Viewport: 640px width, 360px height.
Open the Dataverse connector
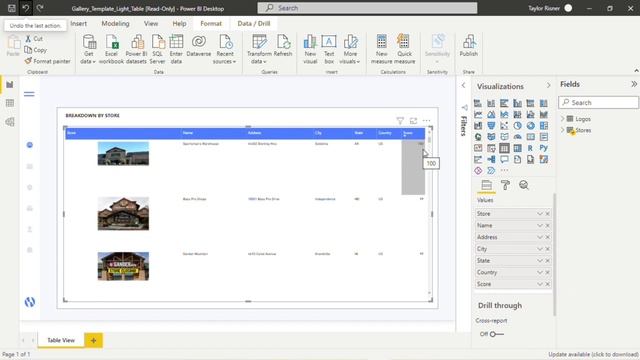point(199,46)
